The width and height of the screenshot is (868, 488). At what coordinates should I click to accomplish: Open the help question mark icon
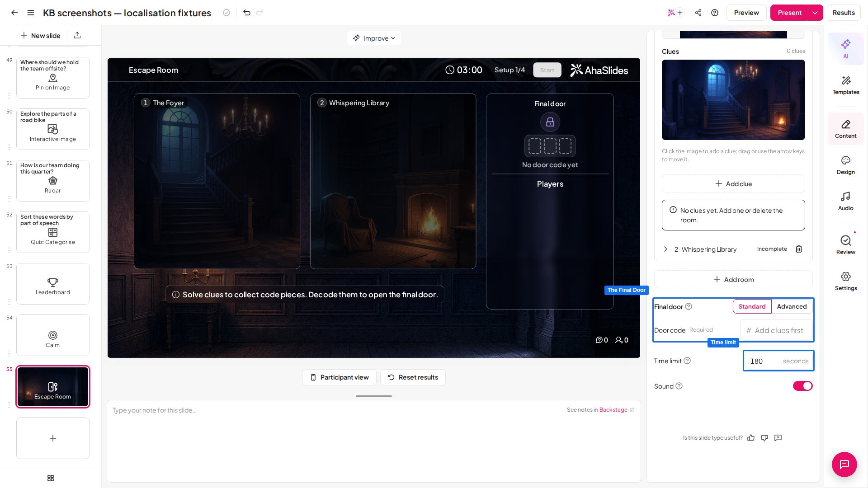point(715,13)
